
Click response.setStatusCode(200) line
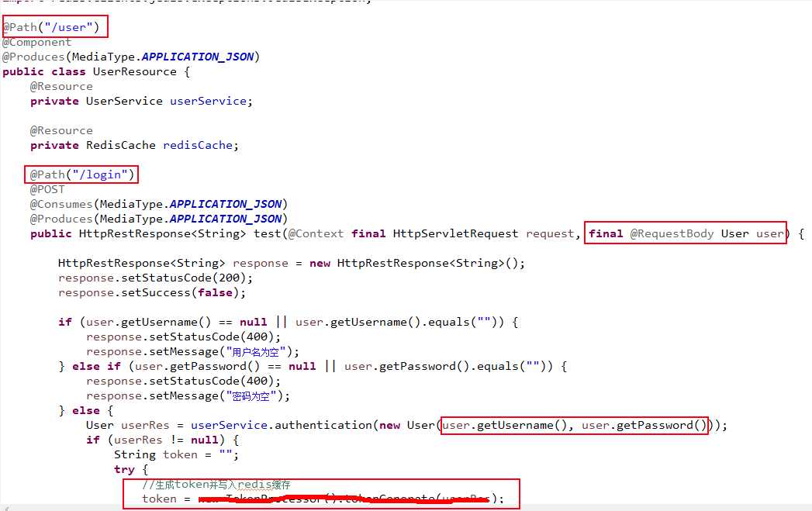click(155, 278)
